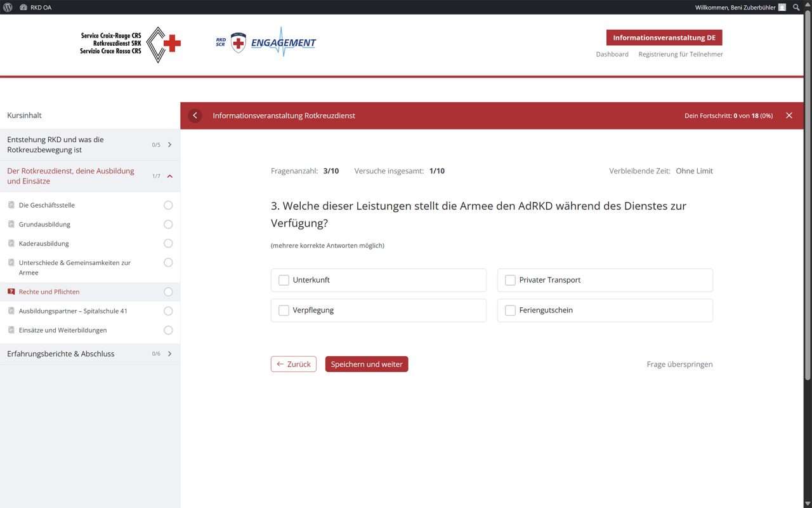This screenshot has width=812, height=508.
Task: Click the quiz icon beside Rechte und Pflichten
Action: (11, 292)
